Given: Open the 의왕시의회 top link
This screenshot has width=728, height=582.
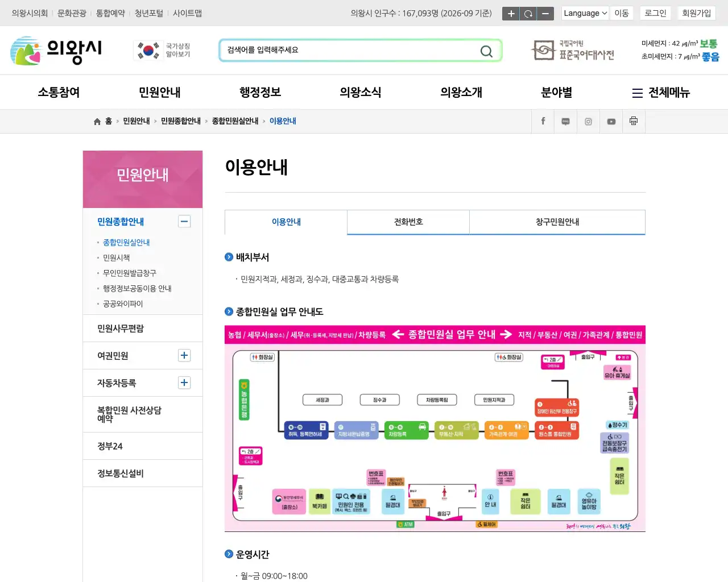Looking at the screenshot, I should (x=30, y=13).
